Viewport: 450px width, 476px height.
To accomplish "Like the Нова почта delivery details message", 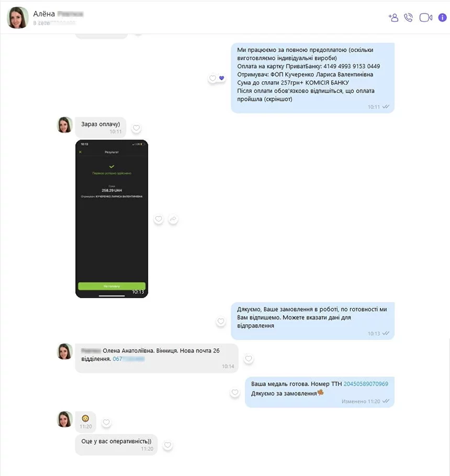I will pyautogui.click(x=249, y=359).
